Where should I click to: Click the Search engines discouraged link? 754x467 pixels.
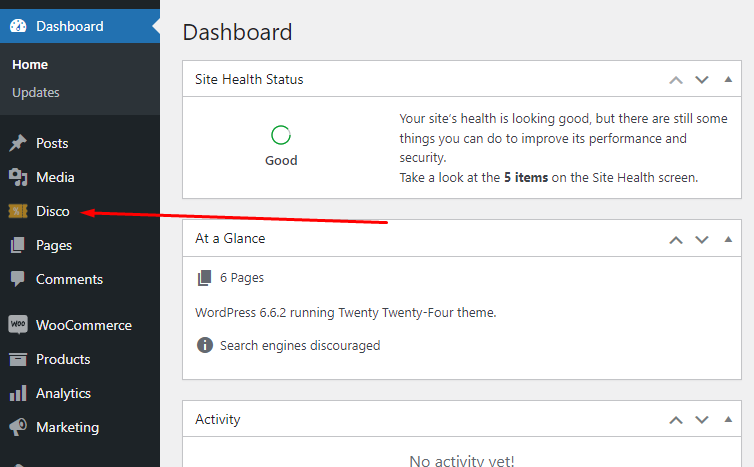(300, 345)
